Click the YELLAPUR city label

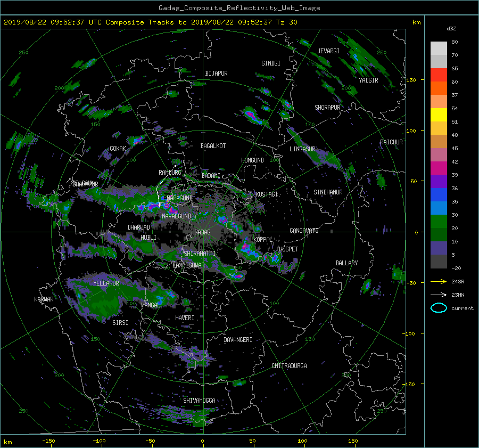[x=106, y=283]
